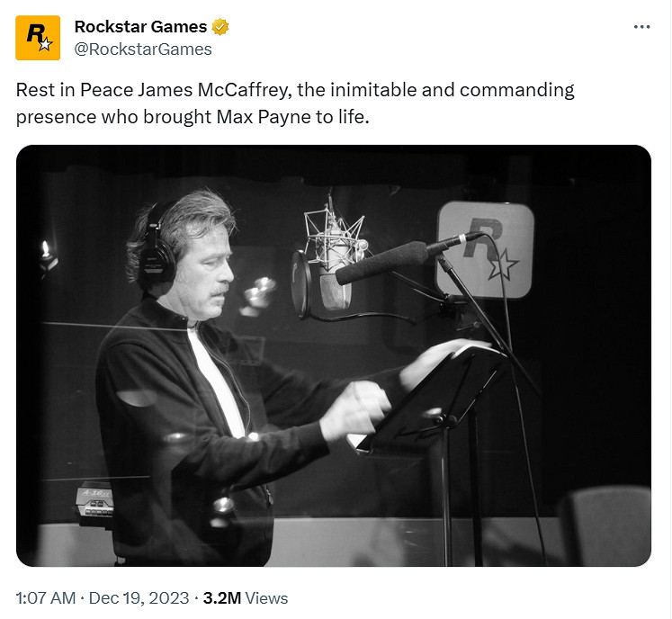Click the candle light at photo's left
Image resolution: width=672 pixels, height=619 pixels.
click(x=46, y=250)
